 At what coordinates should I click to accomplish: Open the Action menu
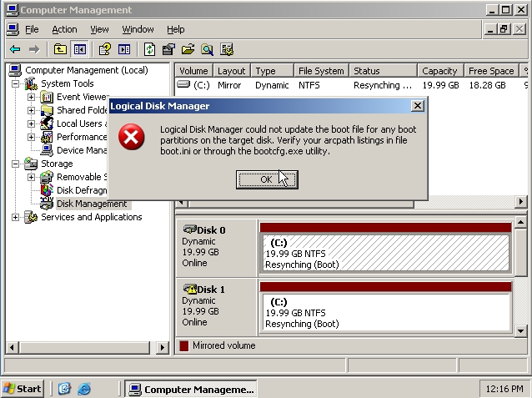tap(64, 29)
